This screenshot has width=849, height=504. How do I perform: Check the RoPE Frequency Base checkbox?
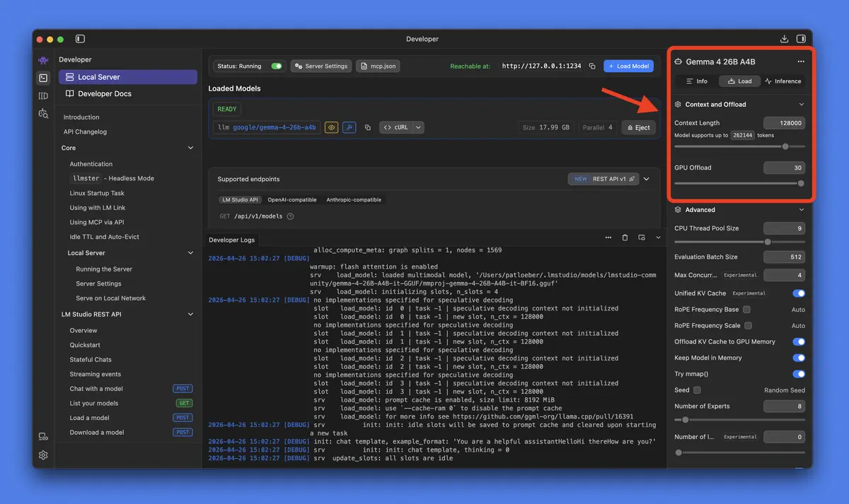point(746,310)
